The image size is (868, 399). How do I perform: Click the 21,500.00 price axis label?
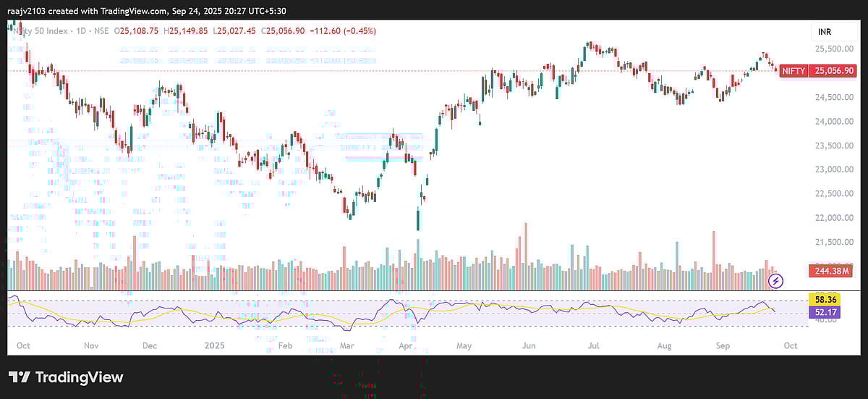[x=834, y=242]
